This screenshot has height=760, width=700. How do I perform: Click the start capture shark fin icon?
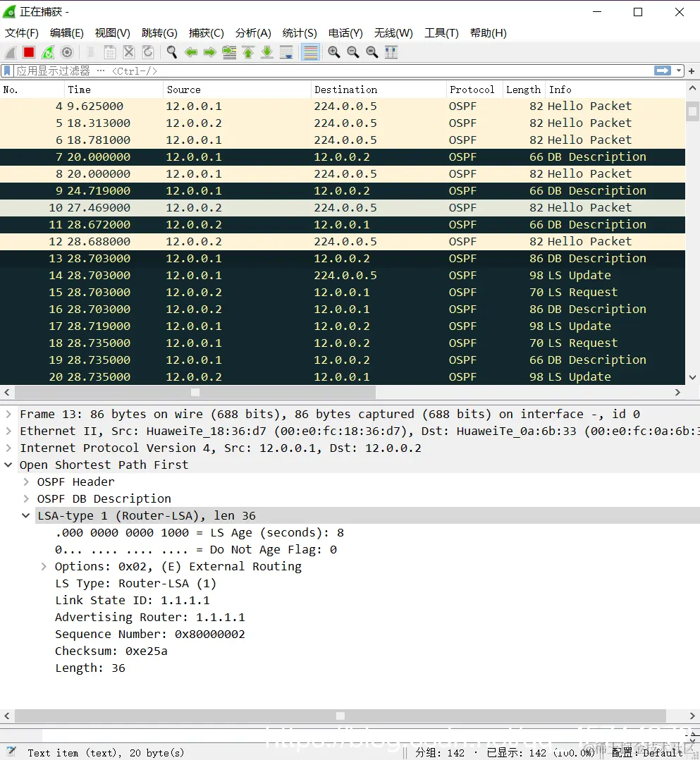coord(10,52)
